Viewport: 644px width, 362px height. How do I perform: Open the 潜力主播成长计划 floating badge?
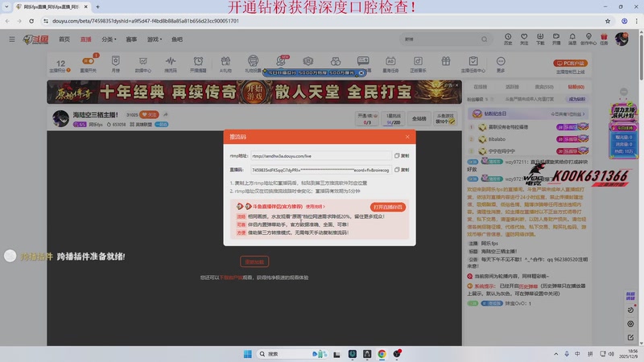623,113
